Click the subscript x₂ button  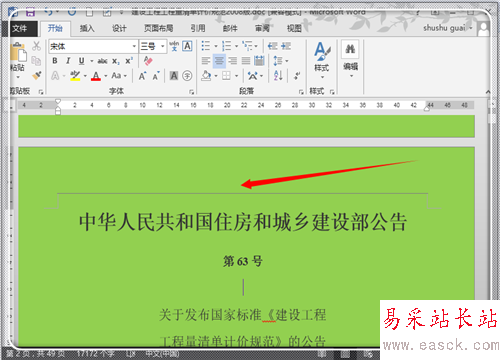tap(115, 61)
